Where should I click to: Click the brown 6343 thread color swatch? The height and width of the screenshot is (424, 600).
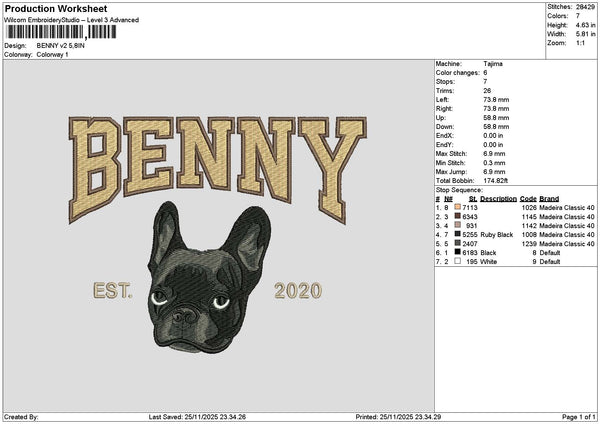pos(457,216)
